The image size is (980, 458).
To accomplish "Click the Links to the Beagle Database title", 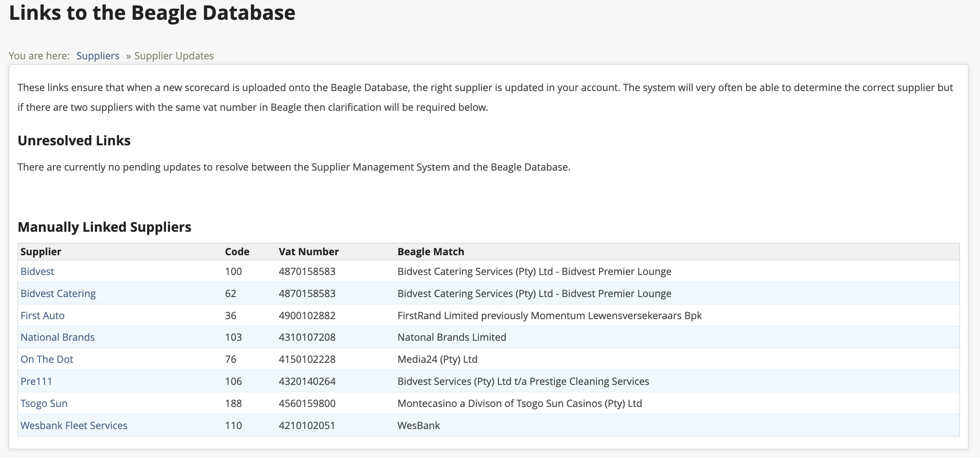I will click(x=152, y=13).
